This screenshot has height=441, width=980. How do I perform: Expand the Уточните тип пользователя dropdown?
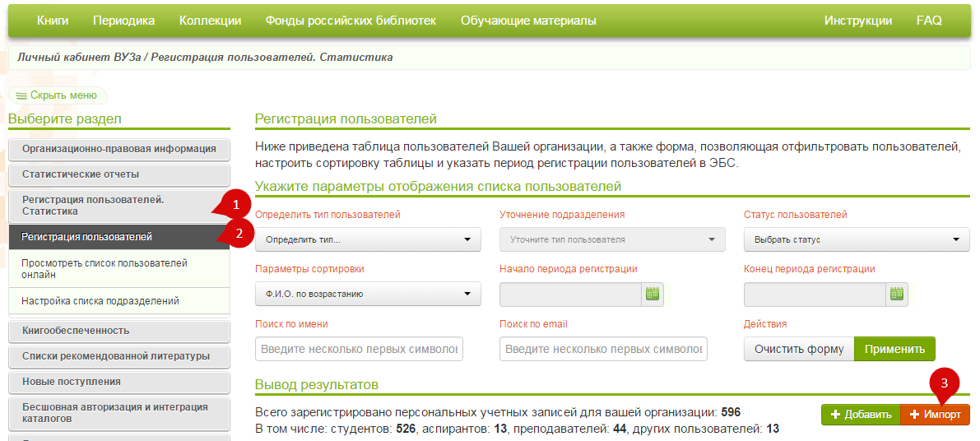pos(612,239)
